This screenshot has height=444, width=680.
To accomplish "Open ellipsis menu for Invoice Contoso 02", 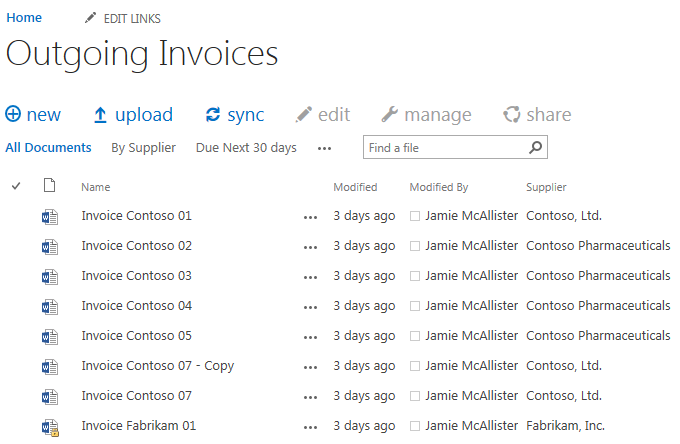I will 311,248.
